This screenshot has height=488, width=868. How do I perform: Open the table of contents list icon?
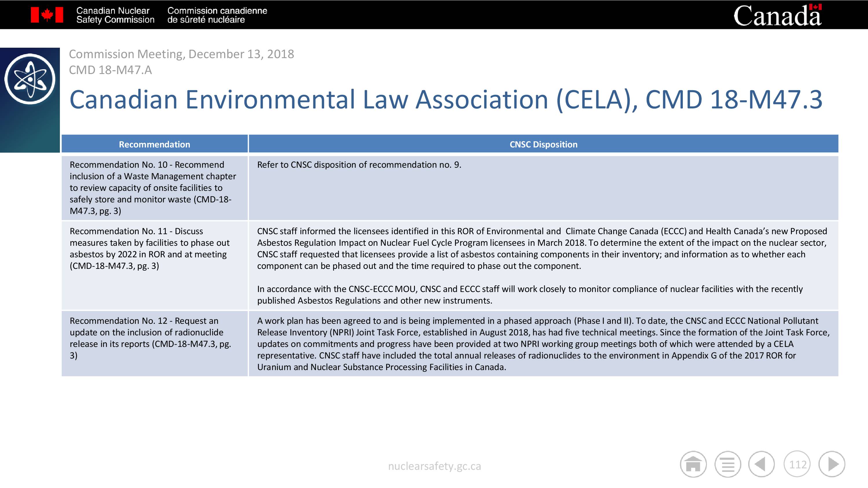(727, 464)
